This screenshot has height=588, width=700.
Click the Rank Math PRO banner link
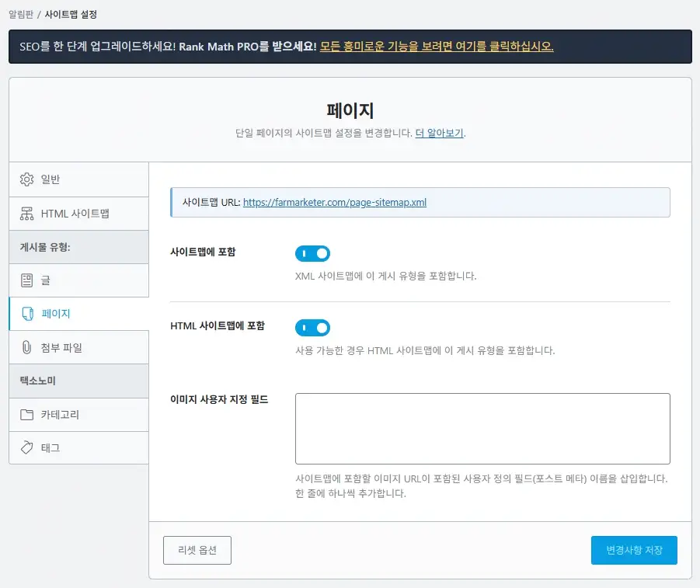point(437,47)
